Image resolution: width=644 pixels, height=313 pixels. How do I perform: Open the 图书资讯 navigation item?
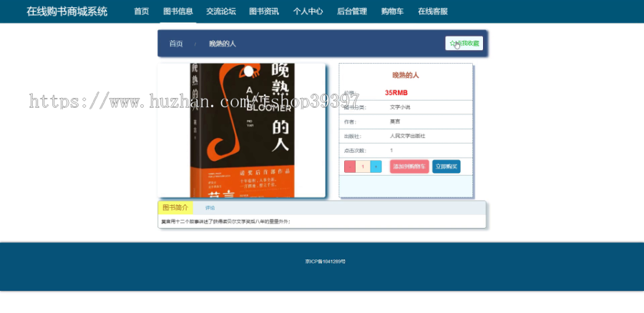tap(264, 11)
